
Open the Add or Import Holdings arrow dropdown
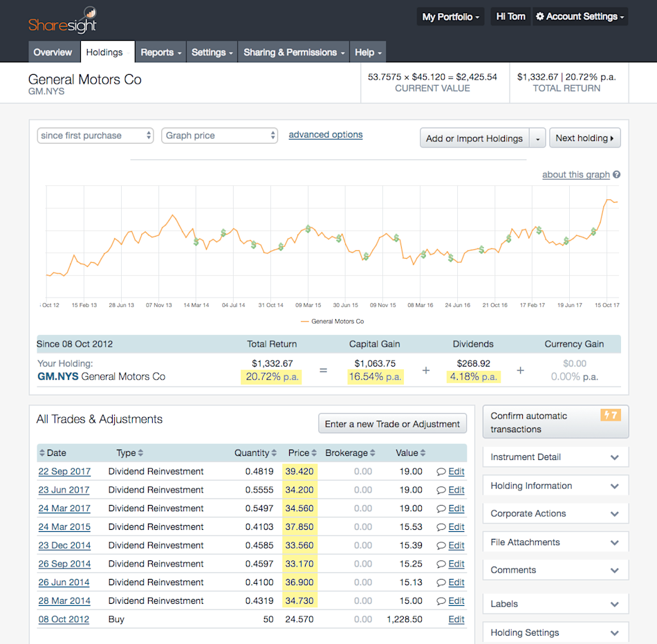pyautogui.click(x=537, y=138)
